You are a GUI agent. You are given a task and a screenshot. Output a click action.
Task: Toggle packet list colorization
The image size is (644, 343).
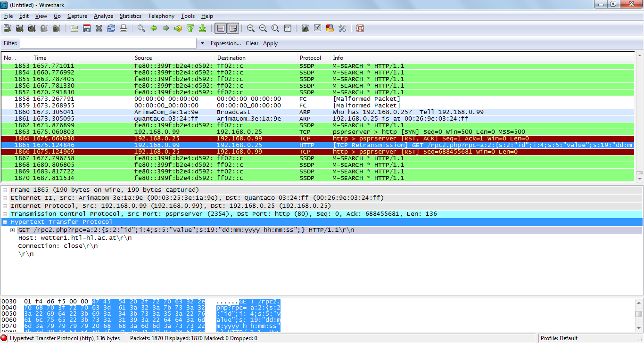click(220, 28)
